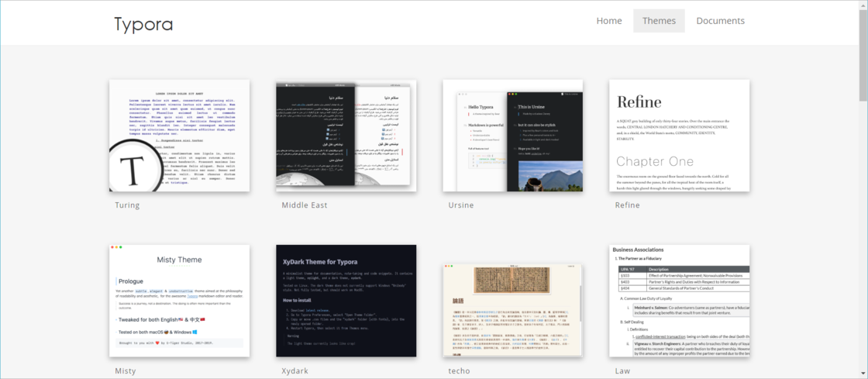The image size is (868, 379).
Task: Go to the Home page
Action: tap(608, 21)
